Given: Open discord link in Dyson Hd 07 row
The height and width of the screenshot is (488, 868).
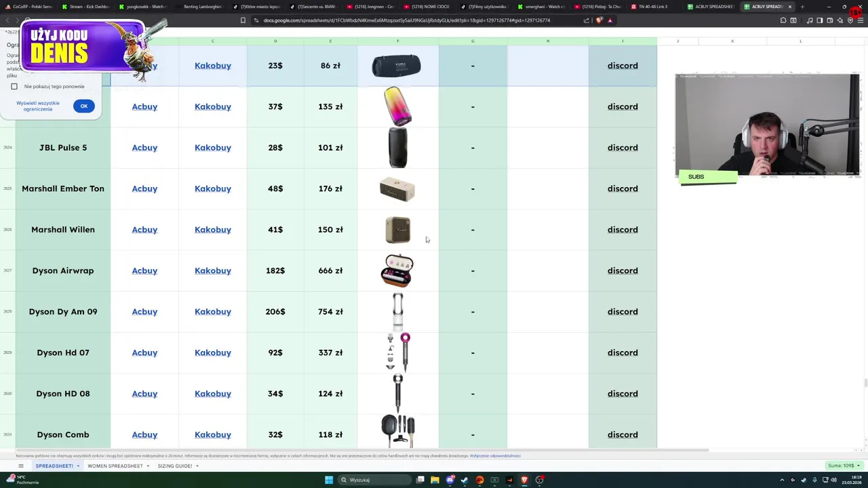Looking at the screenshot, I should (x=623, y=352).
